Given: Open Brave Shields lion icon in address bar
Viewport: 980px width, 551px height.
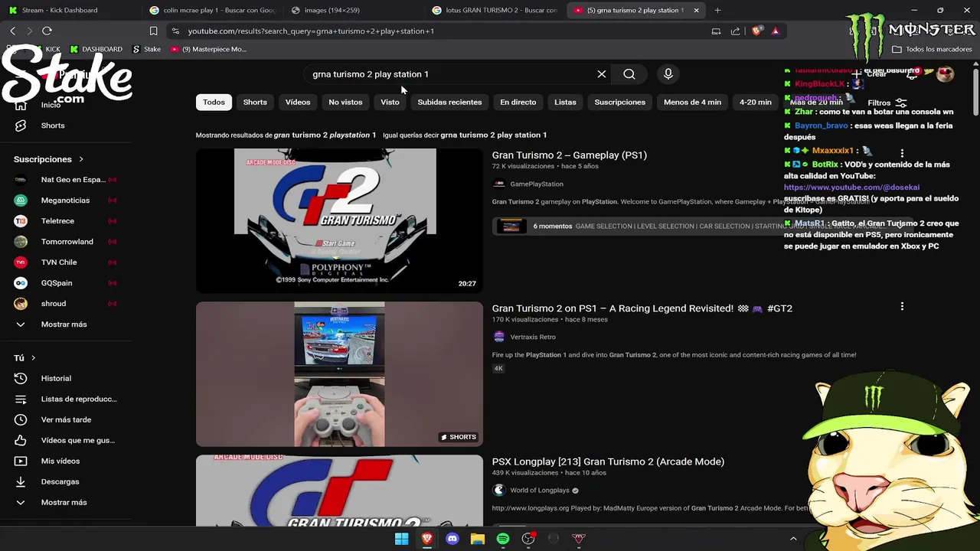Looking at the screenshot, I should [x=757, y=31].
